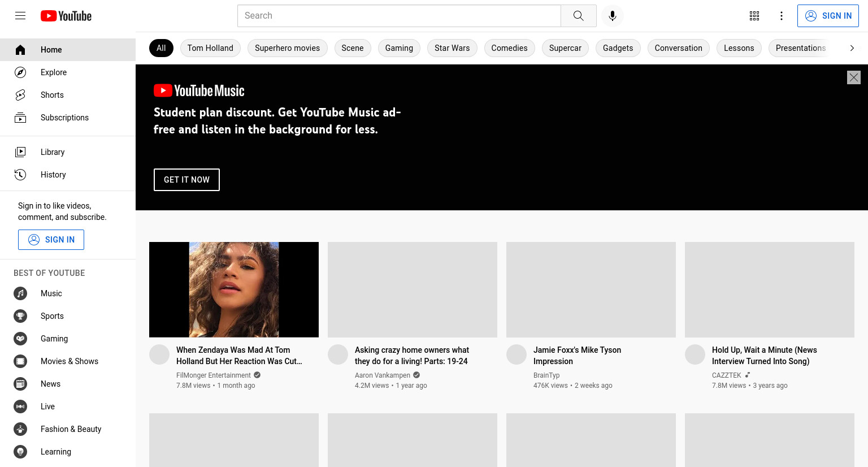The image size is (868, 467).
Task: Click the History clock icon
Action: 20,175
